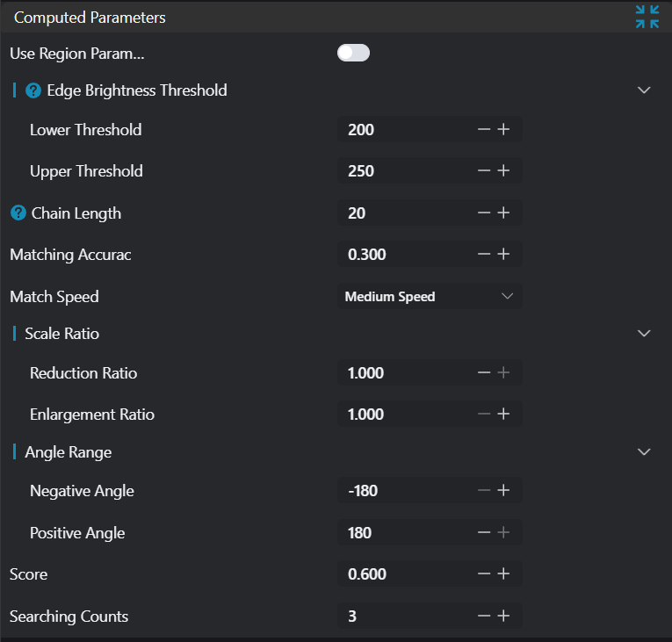Collapse the Angle Range section
The image size is (672, 642).
point(644,452)
